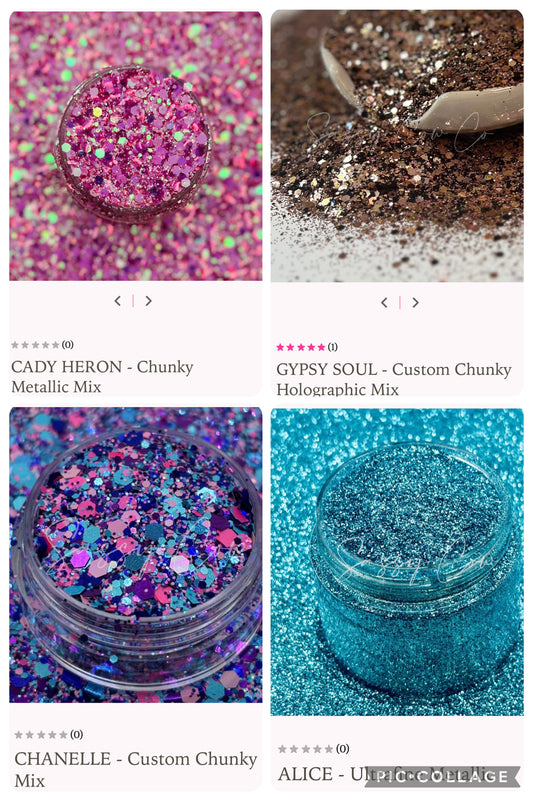Image resolution: width=533 pixels, height=800 pixels.
Task: Show next photo of Gypsy Soul glitter
Action: (x=416, y=303)
